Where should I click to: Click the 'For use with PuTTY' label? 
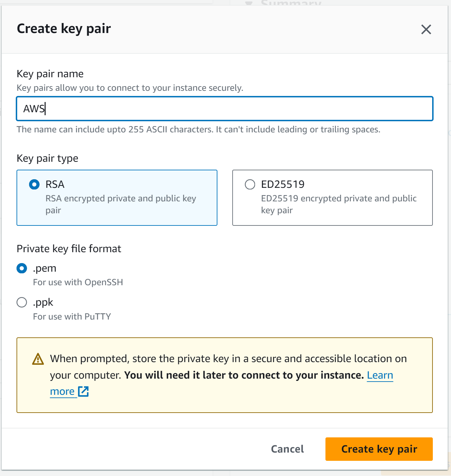pyautogui.click(x=72, y=316)
